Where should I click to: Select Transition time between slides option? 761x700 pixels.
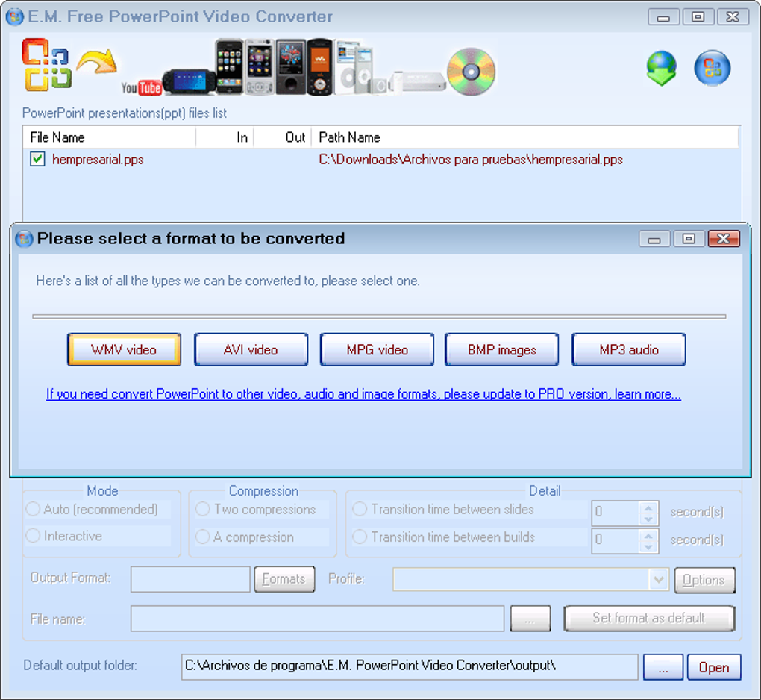tap(360, 509)
